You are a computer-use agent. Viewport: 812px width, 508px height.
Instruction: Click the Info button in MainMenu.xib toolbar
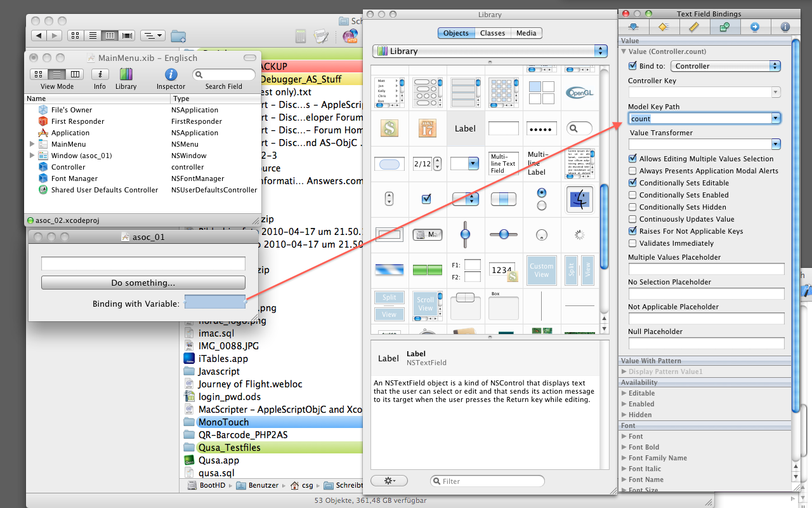tap(100, 75)
